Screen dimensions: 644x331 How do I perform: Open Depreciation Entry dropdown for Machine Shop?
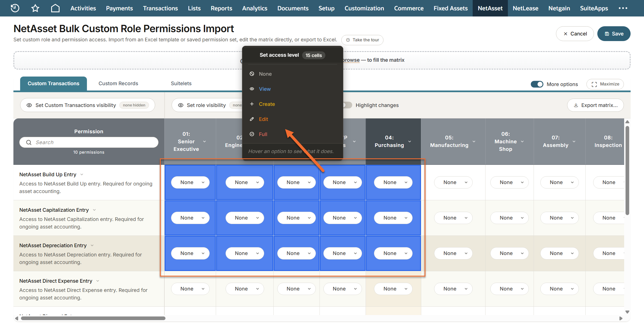pyautogui.click(x=510, y=253)
